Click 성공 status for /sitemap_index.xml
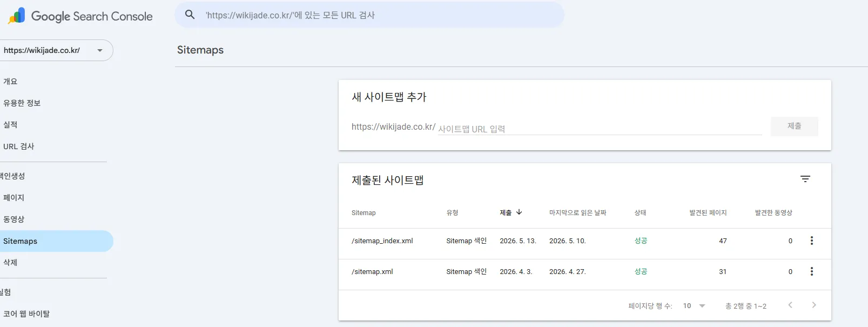 tap(641, 241)
